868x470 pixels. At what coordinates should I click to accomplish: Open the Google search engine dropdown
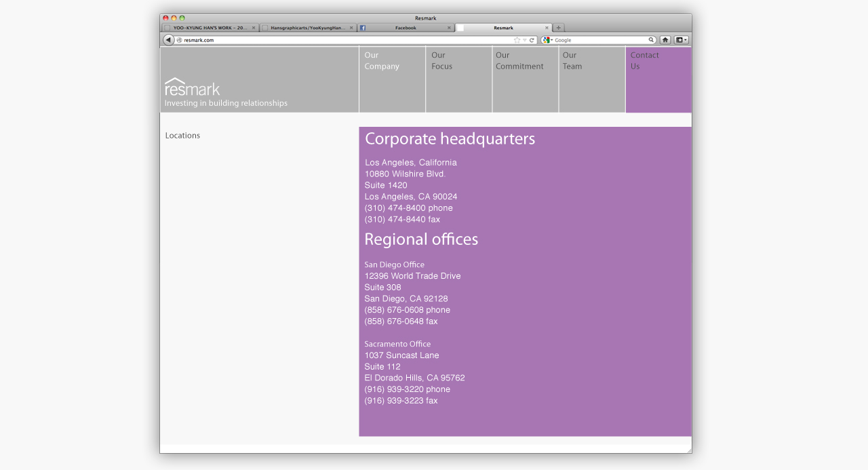547,40
